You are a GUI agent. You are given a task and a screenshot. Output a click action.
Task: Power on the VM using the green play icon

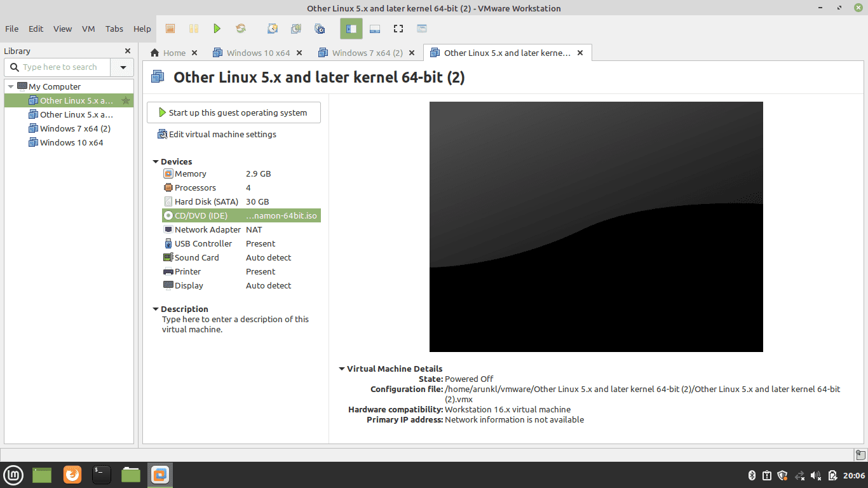click(217, 29)
